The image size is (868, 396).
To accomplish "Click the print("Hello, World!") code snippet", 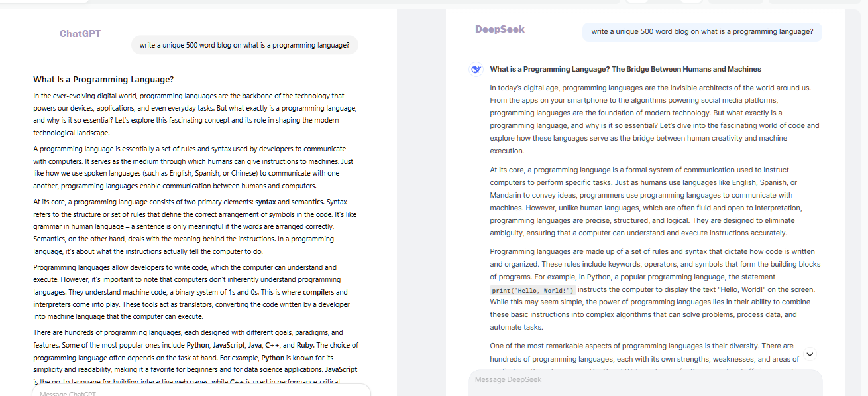I will coord(533,290).
